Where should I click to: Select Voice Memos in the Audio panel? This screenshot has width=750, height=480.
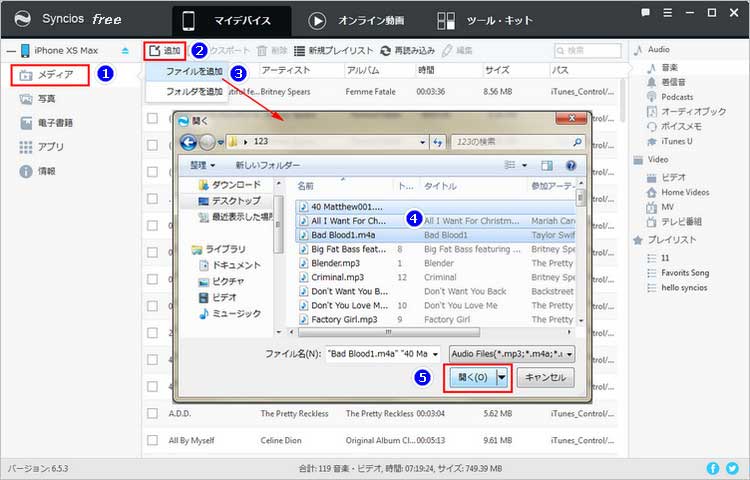[x=674, y=127]
